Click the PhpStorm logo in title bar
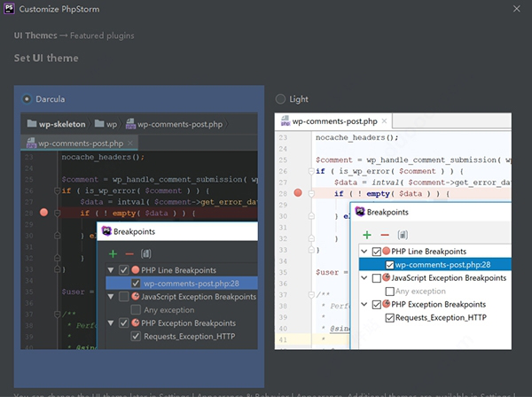The width and height of the screenshot is (532, 412). (x=9, y=9)
